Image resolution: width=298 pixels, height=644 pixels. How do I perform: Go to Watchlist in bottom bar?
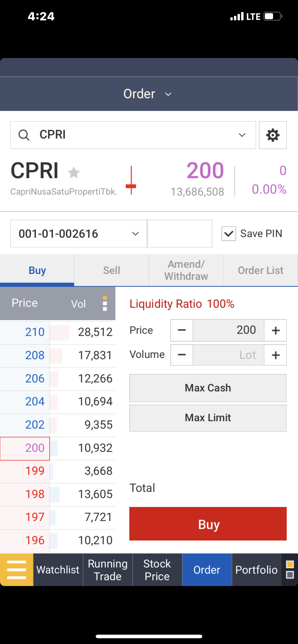pyautogui.click(x=58, y=569)
